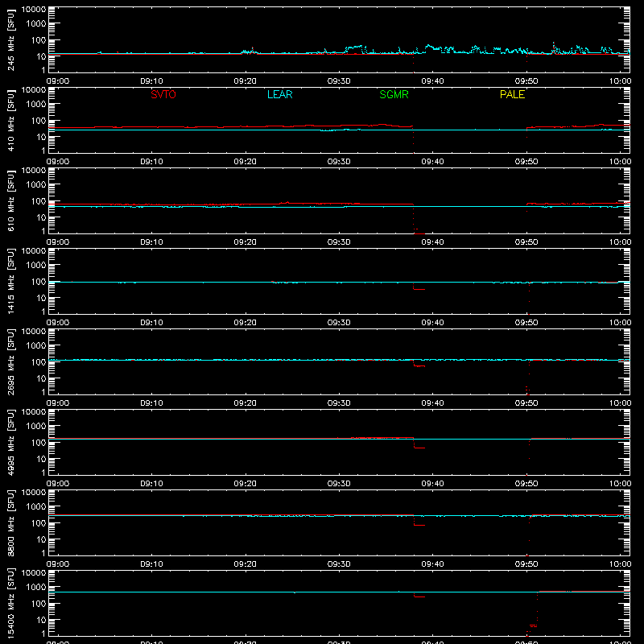This screenshot has height=644, width=644.
Task: Click 10:00 under the 610 MHz panel
Action: (620, 242)
